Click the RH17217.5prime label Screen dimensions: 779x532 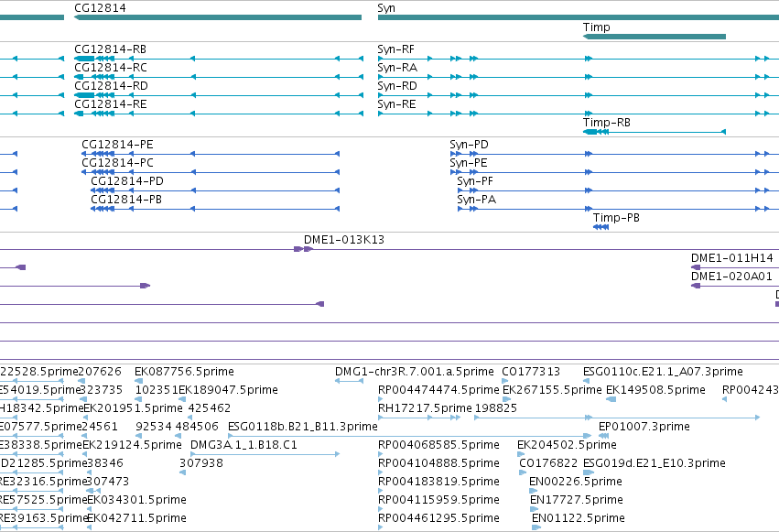click(425, 408)
